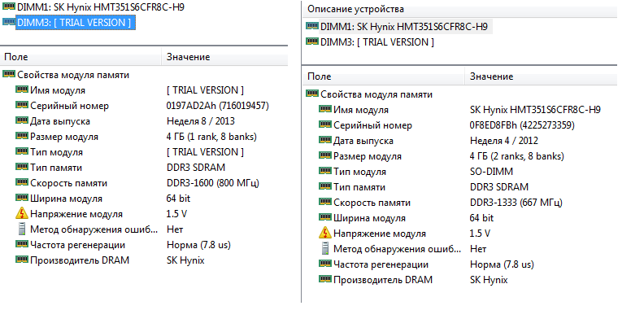Click right 'Значение' column header
This screenshot has height=332, width=644.
pyautogui.click(x=541, y=76)
